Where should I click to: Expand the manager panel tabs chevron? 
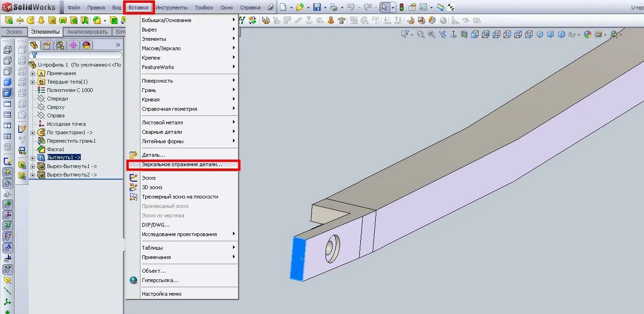(117, 45)
